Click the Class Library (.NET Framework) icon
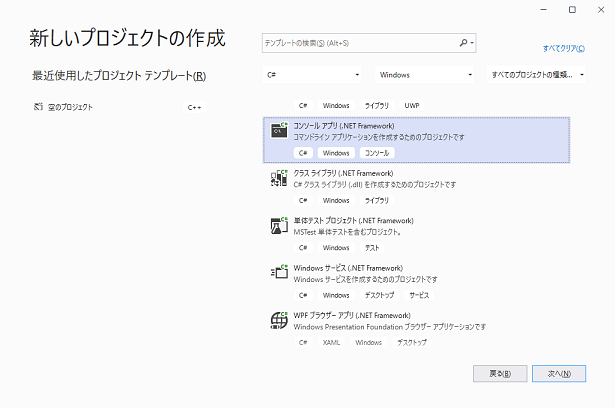This screenshot has height=408, width=615. click(x=279, y=178)
